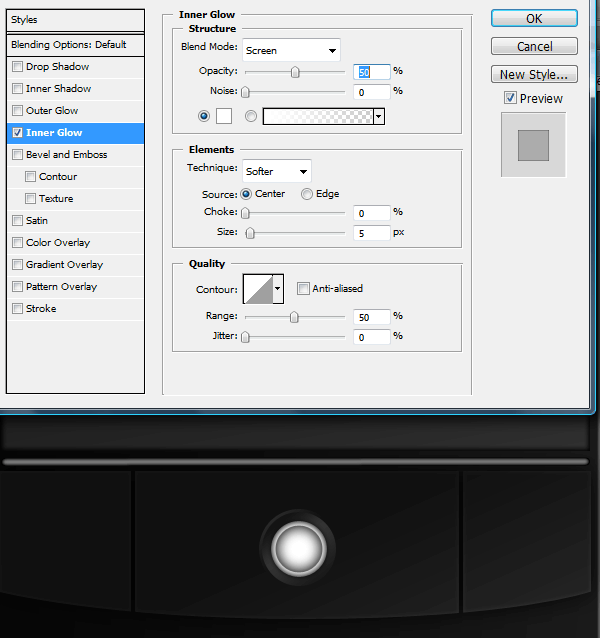Click the Cancel button
The image size is (600, 638).
[x=534, y=46]
